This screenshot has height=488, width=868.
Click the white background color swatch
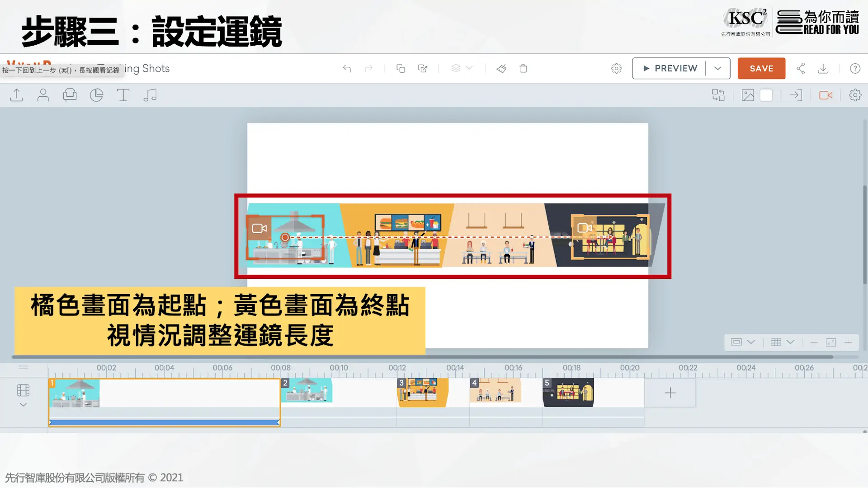point(766,95)
